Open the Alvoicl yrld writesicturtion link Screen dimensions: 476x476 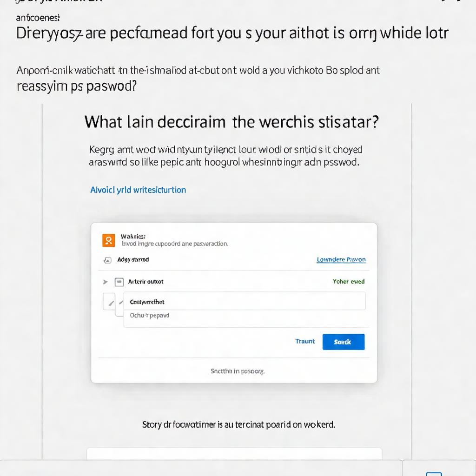coord(138,190)
